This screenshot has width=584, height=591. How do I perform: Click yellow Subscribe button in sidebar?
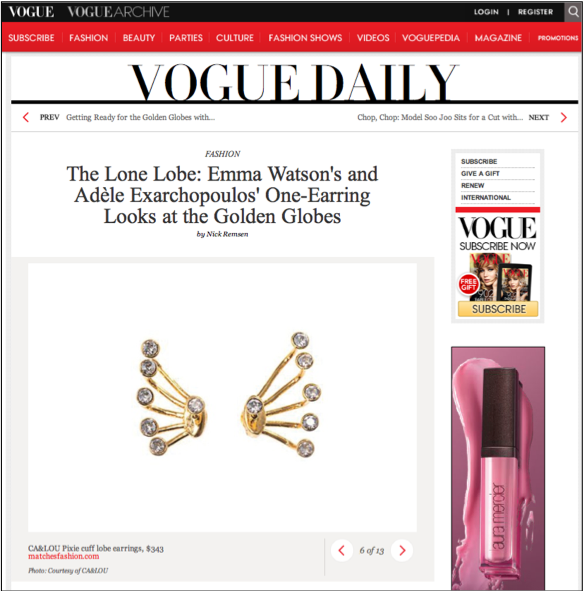click(498, 309)
